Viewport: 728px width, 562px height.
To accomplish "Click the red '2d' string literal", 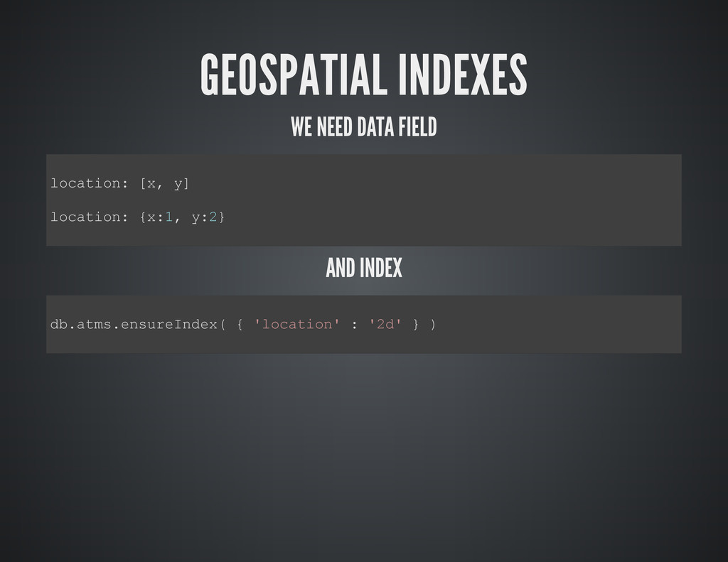I will (385, 324).
